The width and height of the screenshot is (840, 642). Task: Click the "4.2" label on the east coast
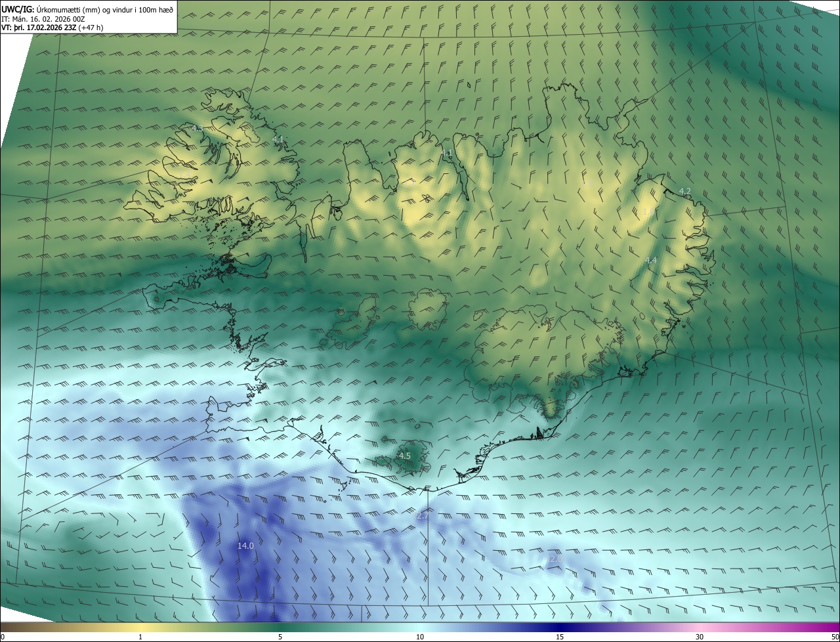(x=684, y=191)
